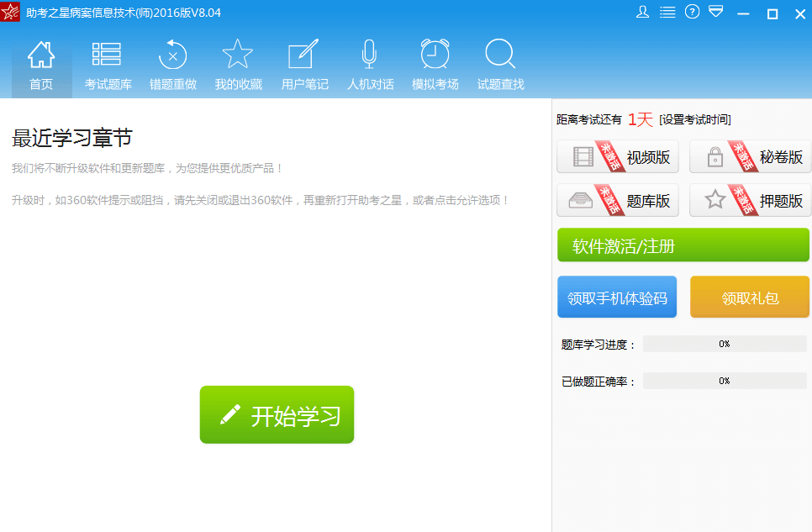This screenshot has width=812, height=532.
Task: Click 软件激活/注册 activation button
Action: (x=683, y=245)
